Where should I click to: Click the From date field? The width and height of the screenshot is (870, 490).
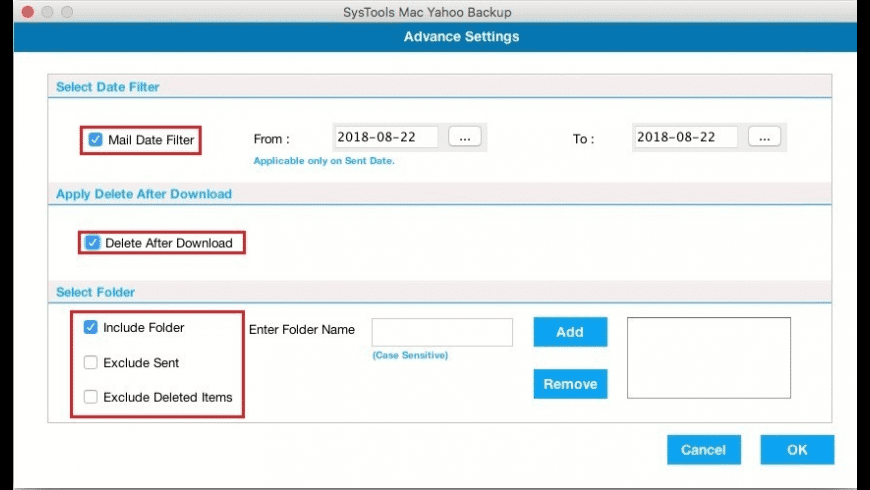tap(386, 137)
